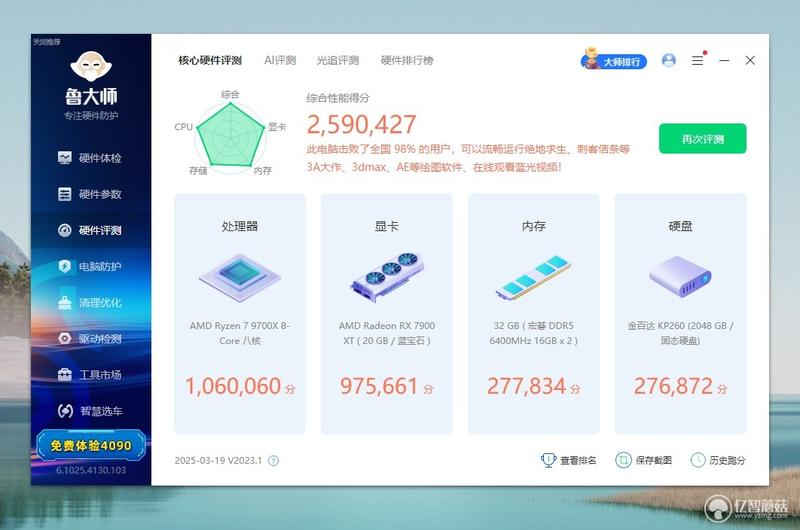Click overall score 2,590,427
Viewport: 800px width, 530px height.
361,124
